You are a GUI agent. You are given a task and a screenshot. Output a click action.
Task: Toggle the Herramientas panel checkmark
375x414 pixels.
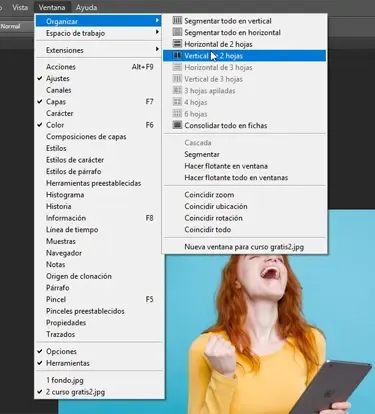pyautogui.click(x=40, y=363)
